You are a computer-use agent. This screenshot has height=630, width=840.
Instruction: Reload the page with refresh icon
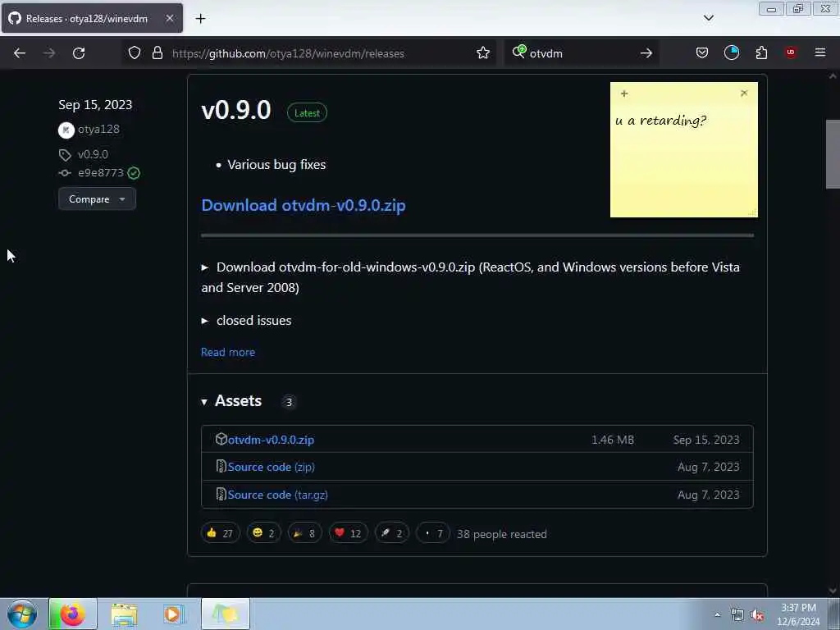pos(79,53)
